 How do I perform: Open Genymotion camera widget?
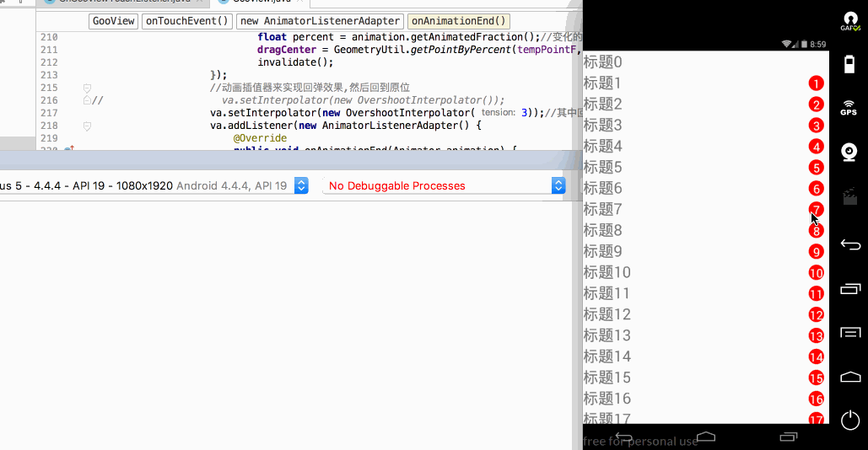(849, 152)
